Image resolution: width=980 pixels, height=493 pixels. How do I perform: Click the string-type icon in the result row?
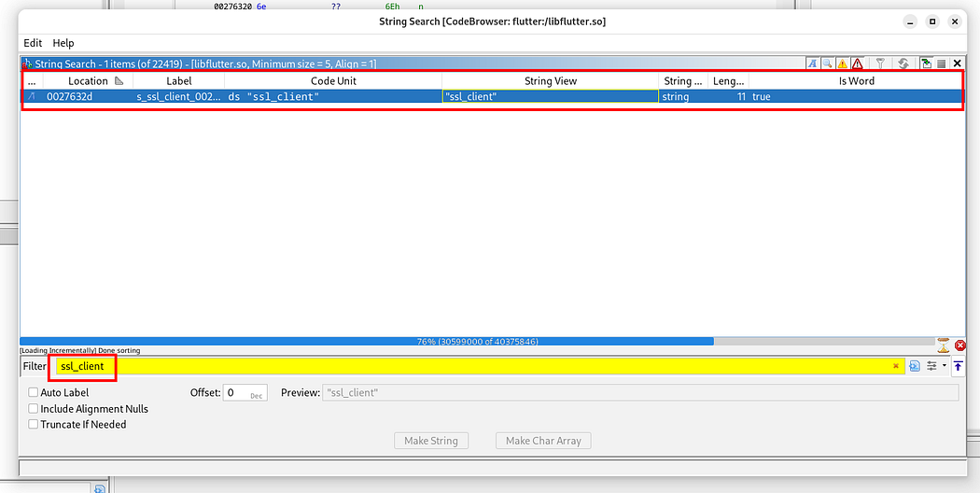33,97
